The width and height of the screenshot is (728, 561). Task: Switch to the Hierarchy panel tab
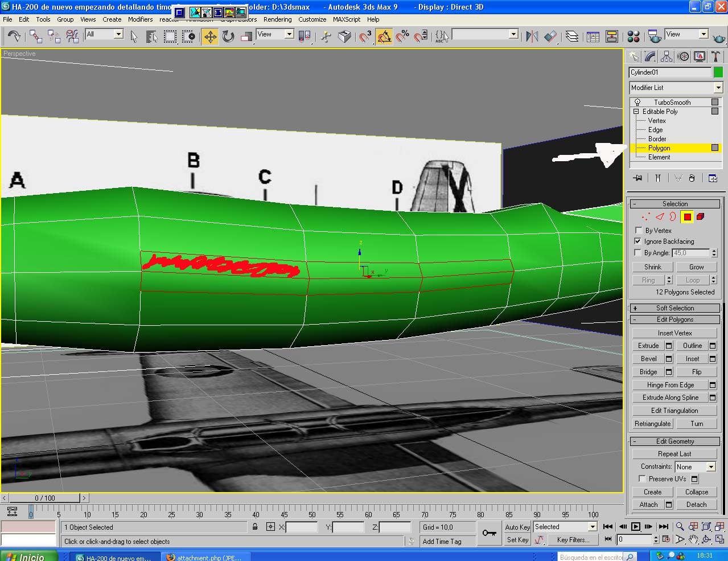[x=667, y=56]
